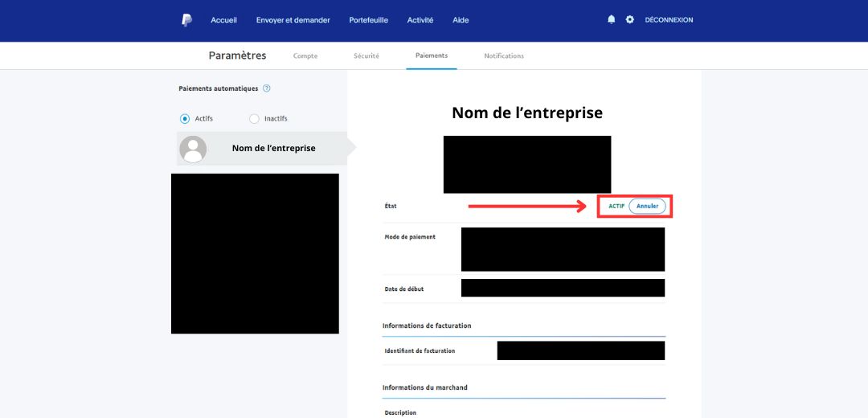Click the ACTIF status text
The width and height of the screenshot is (868, 418).
tap(616, 206)
